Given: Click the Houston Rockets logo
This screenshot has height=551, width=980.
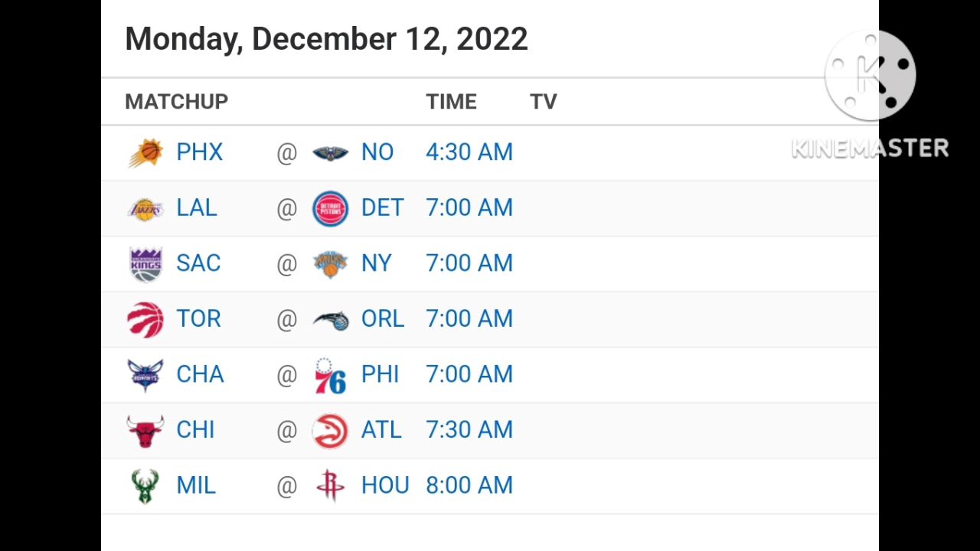Looking at the screenshot, I should click(x=331, y=486).
